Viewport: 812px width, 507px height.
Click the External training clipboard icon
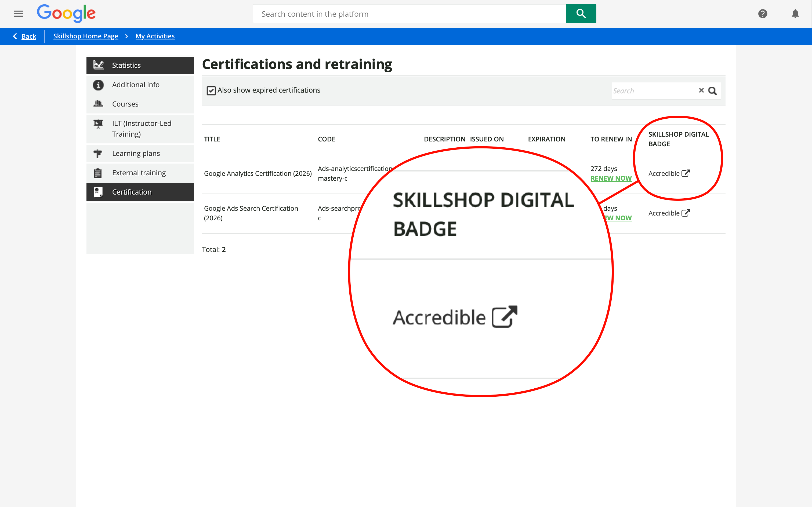(x=97, y=173)
